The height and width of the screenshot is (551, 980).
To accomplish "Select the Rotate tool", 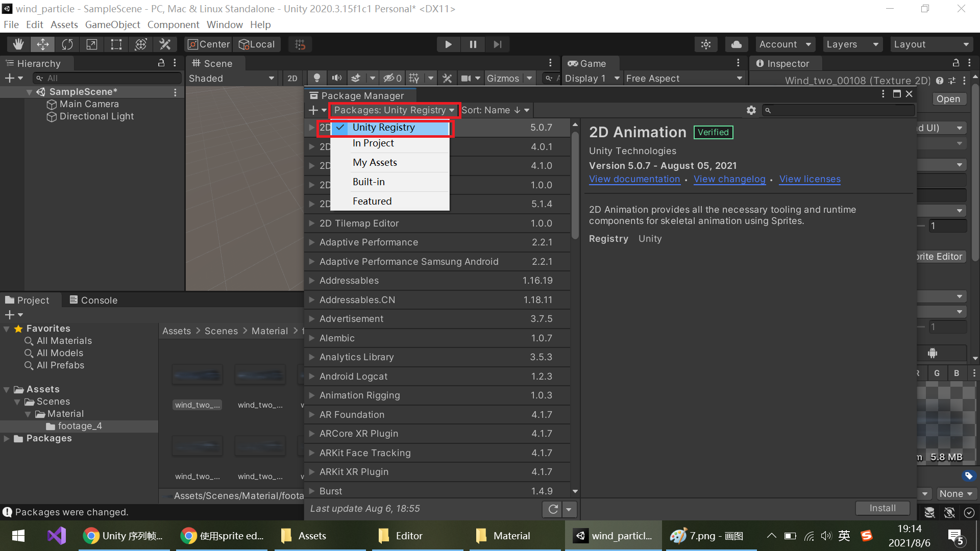I will pos(67,44).
